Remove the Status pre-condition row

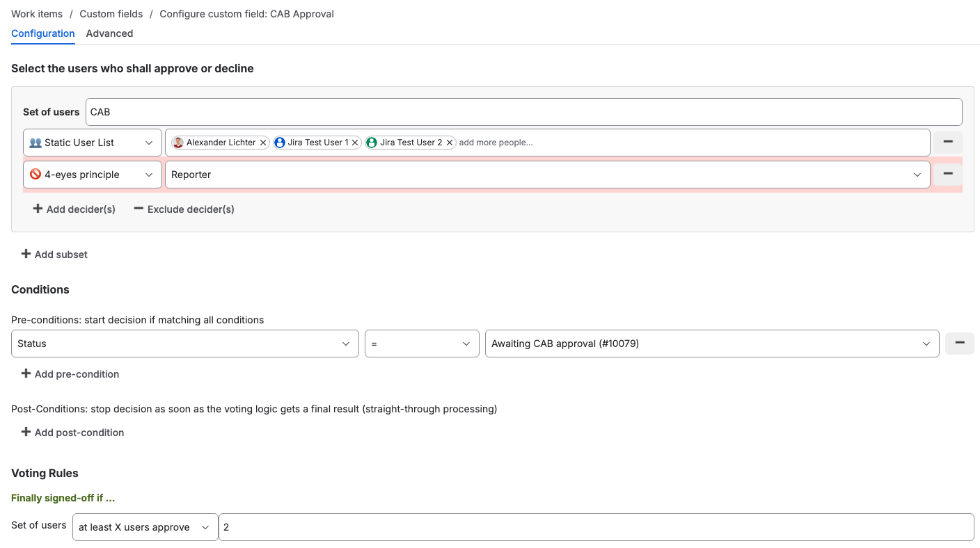[x=959, y=344]
